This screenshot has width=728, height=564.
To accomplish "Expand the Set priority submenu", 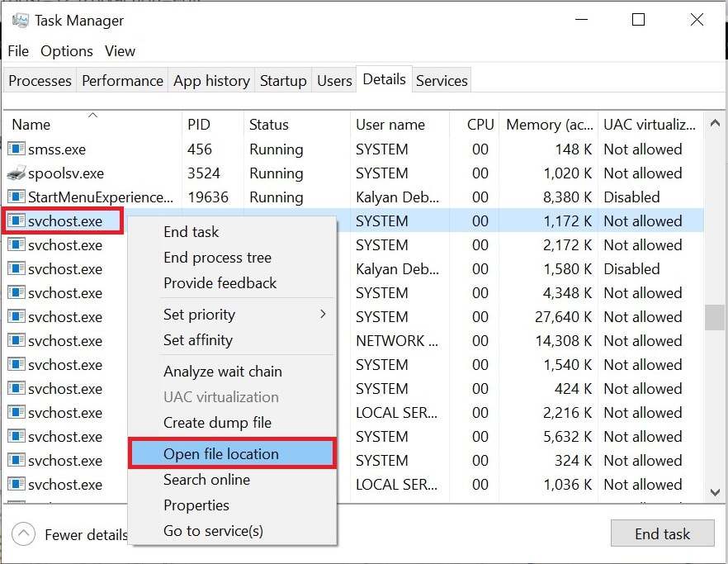I will pyautogui.click(x=232, y=315).
